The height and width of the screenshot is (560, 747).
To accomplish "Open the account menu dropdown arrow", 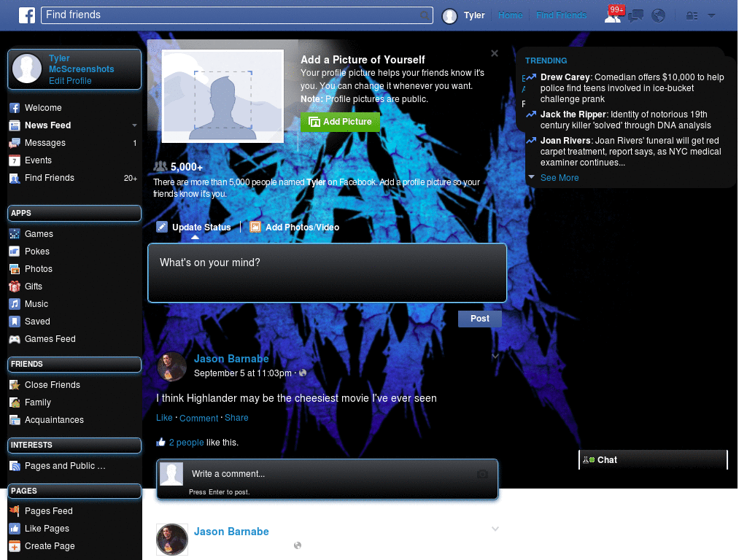I will click(x=711, y=16).
